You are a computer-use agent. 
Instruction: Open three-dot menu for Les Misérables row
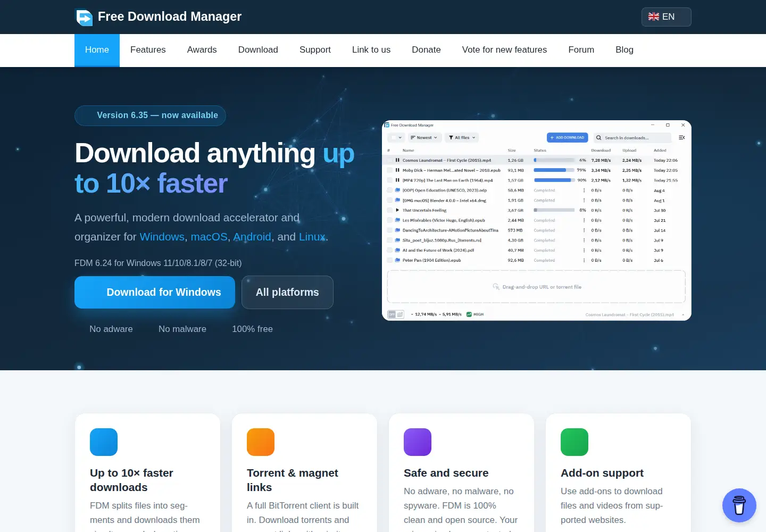point(584,220)
